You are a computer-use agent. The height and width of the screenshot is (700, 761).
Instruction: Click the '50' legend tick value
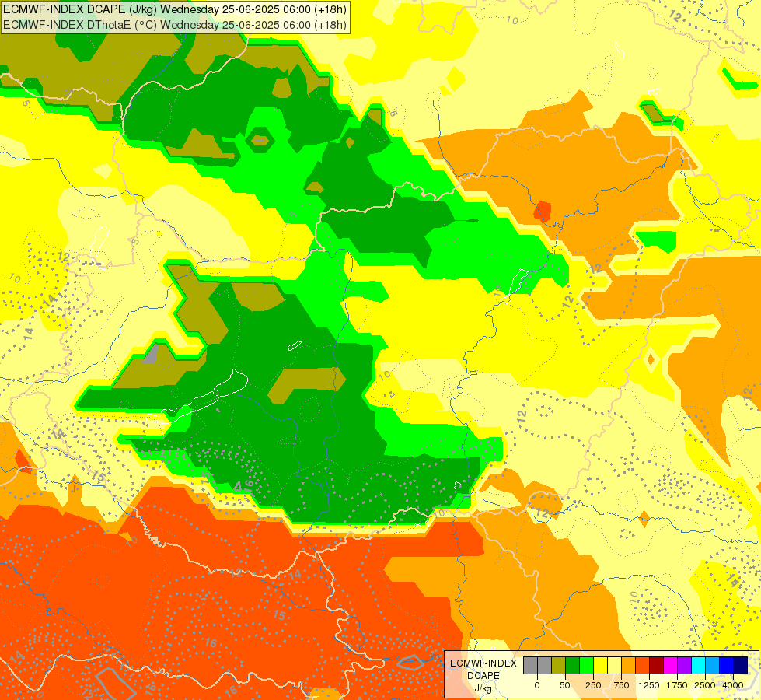[x=565, y=685]
